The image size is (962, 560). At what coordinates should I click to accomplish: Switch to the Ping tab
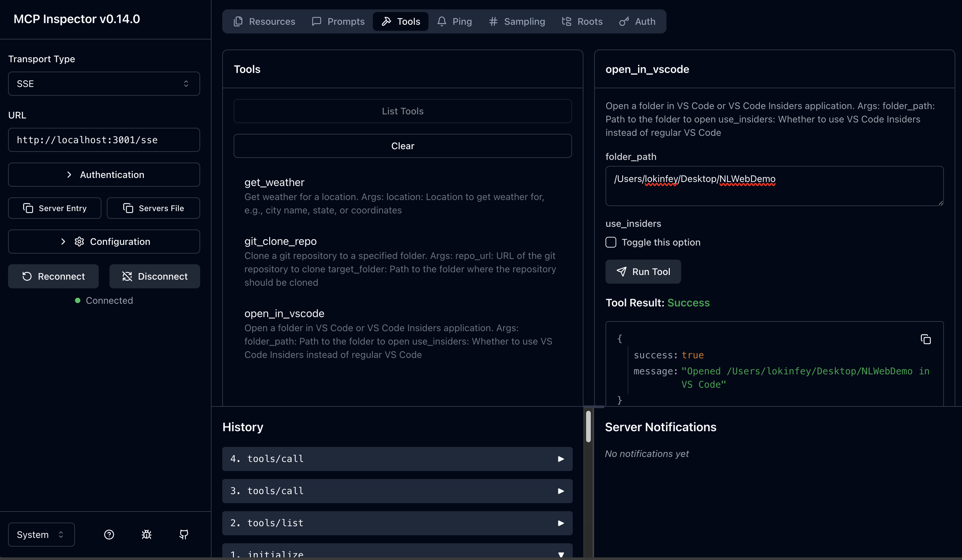(x=455, y=21)
